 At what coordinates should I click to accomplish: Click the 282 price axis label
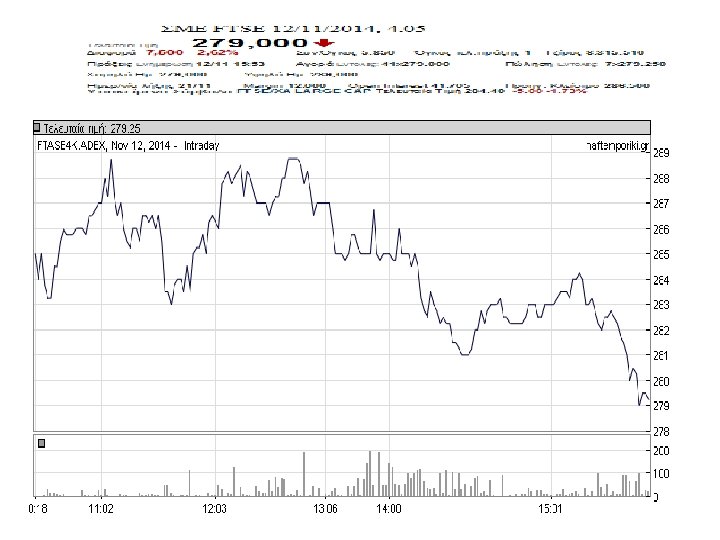(x=661, y=330)
